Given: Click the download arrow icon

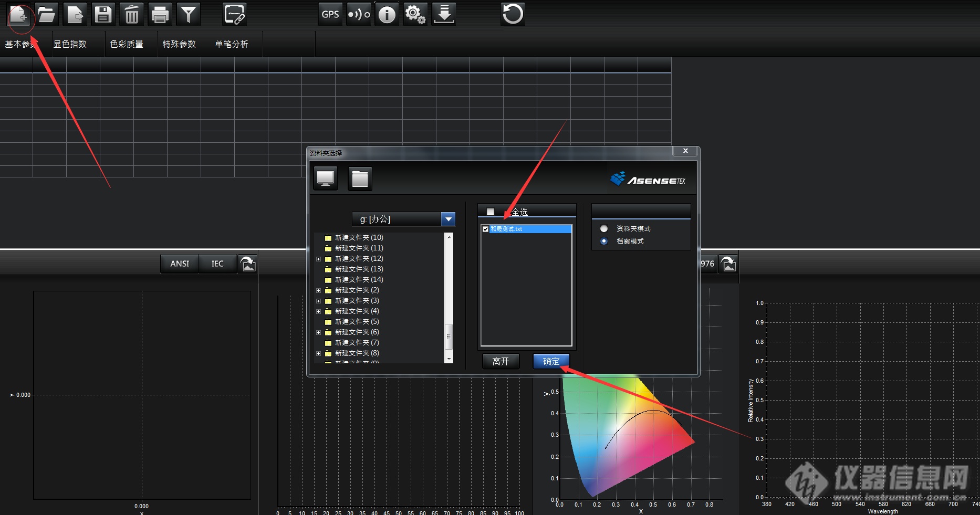Looking at the screenshot, I should (x=444, y=14).
